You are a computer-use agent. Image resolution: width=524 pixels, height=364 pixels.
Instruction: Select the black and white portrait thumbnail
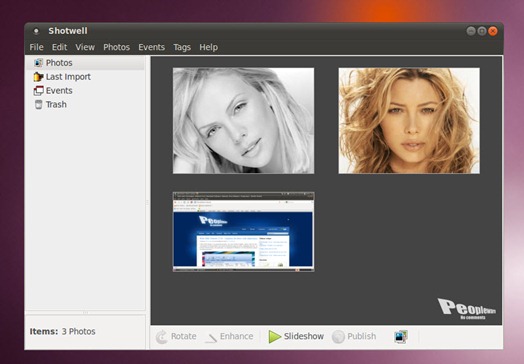click(243, 121)
